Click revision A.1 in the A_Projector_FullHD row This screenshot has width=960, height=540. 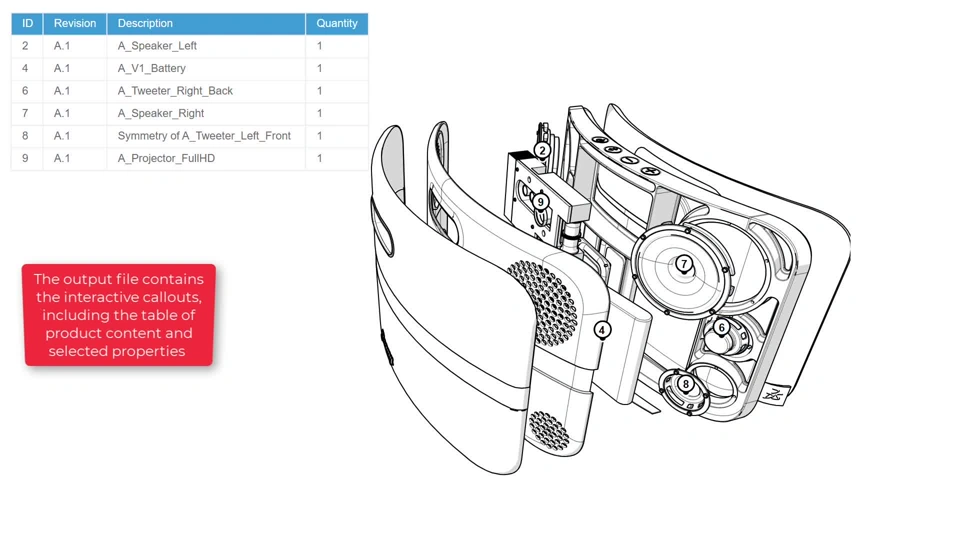[x=75, y=158]
